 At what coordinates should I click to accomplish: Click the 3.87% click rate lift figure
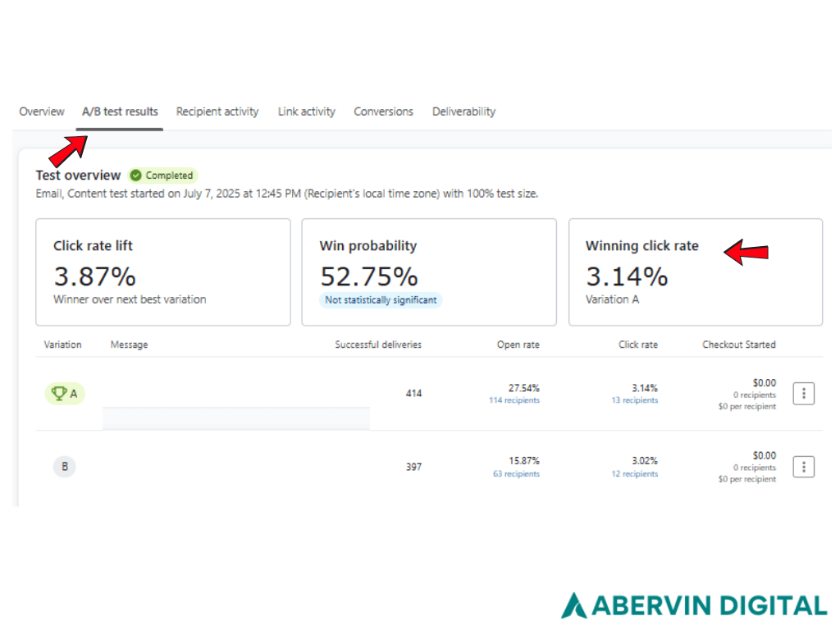pyautogui.click(x=95, y=276)
